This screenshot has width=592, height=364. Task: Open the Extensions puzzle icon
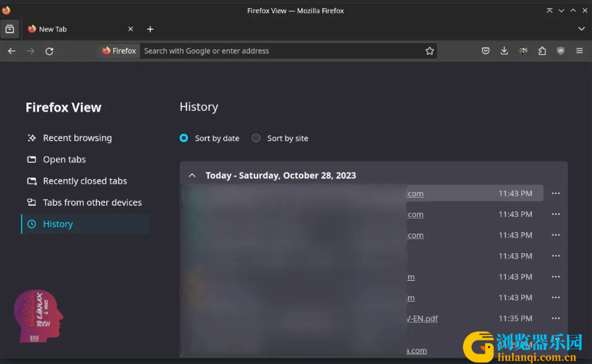click(542, 51)
